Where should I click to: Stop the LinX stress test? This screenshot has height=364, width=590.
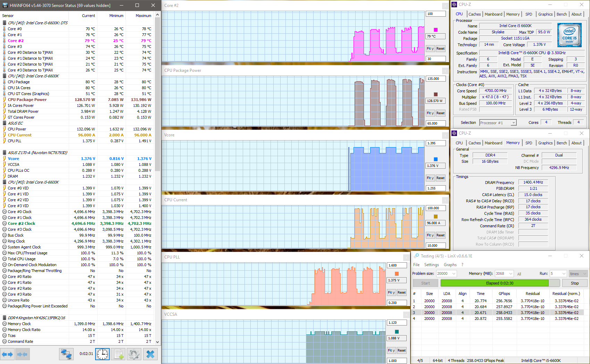[575, 283]
